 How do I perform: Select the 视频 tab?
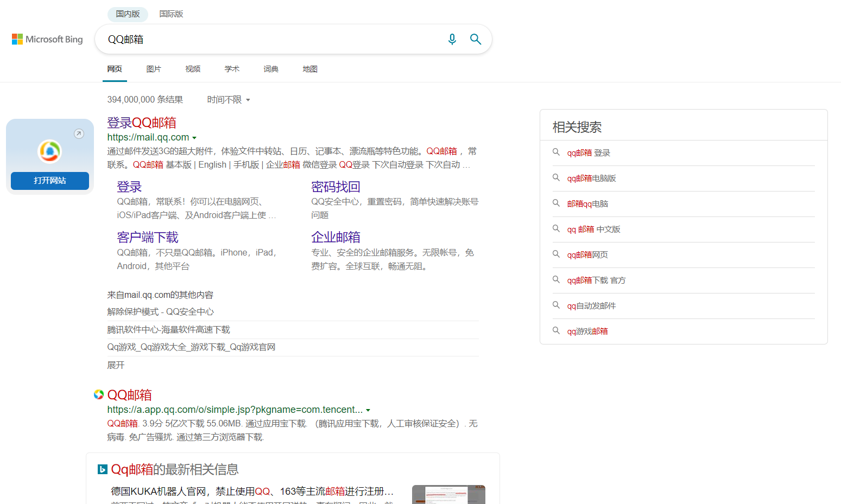[193, 69]
